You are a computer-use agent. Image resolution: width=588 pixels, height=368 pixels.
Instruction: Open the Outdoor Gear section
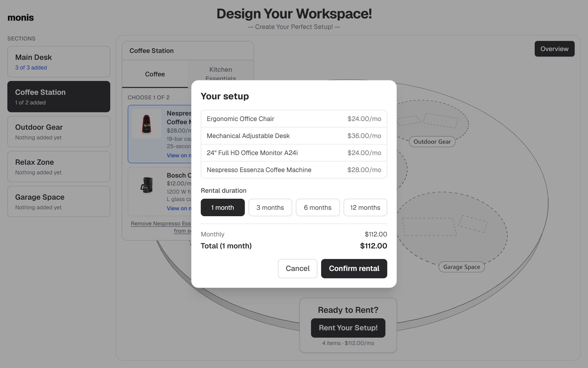pyautogui.click(x=59, y=131)
